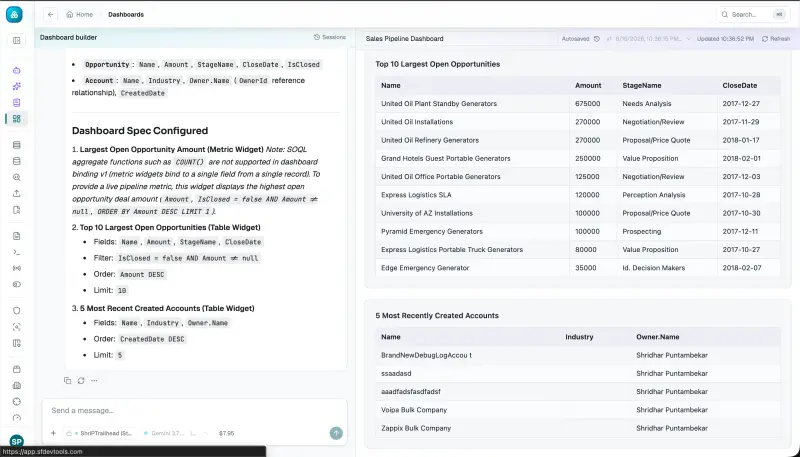Select the Voipa Bulk Company account row
800x457 pixels.
click(578, 410)
